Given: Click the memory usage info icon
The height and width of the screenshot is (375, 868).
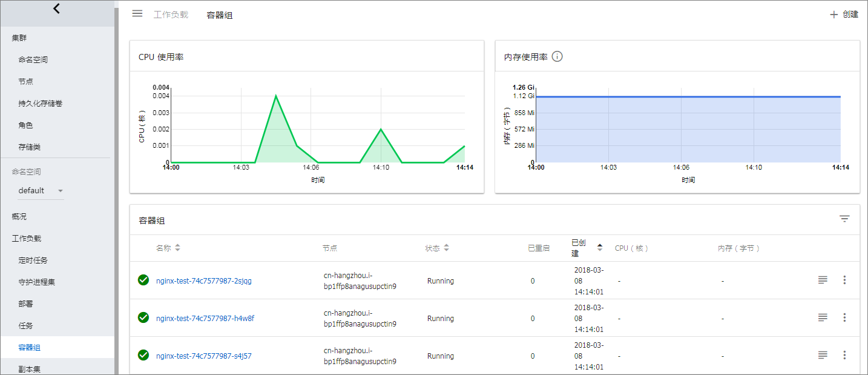Looking at the screenshot, I should (557, 56).
